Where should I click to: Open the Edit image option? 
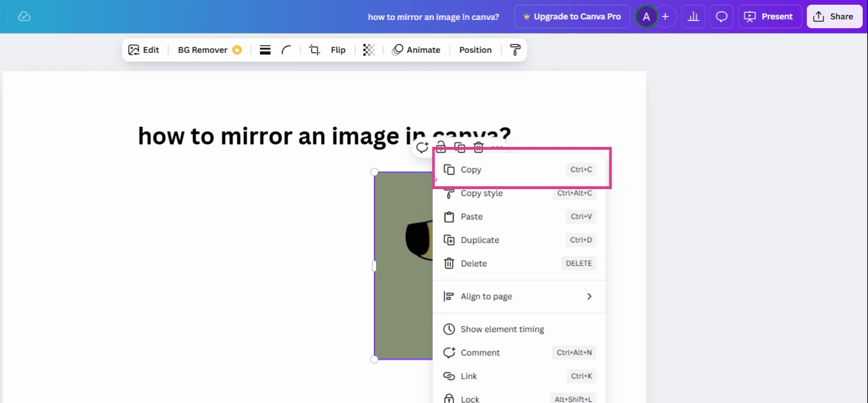pos(143,50)
